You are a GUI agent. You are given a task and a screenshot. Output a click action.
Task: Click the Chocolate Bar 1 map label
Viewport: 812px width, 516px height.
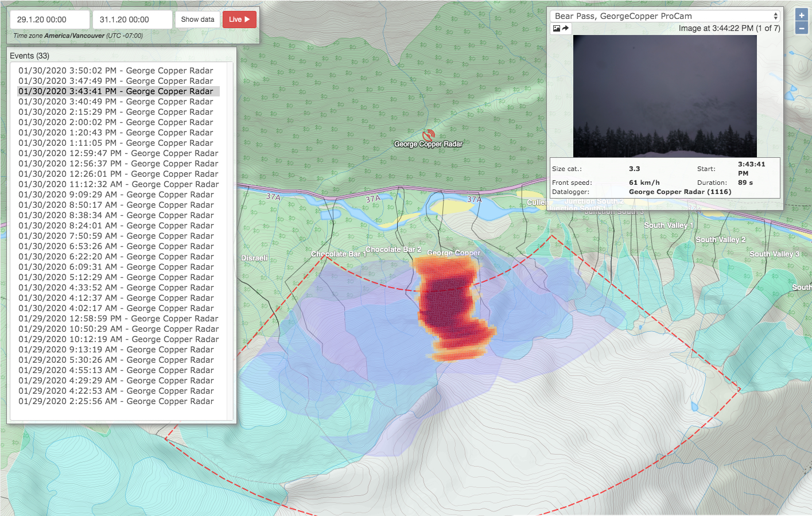point(338,254)
